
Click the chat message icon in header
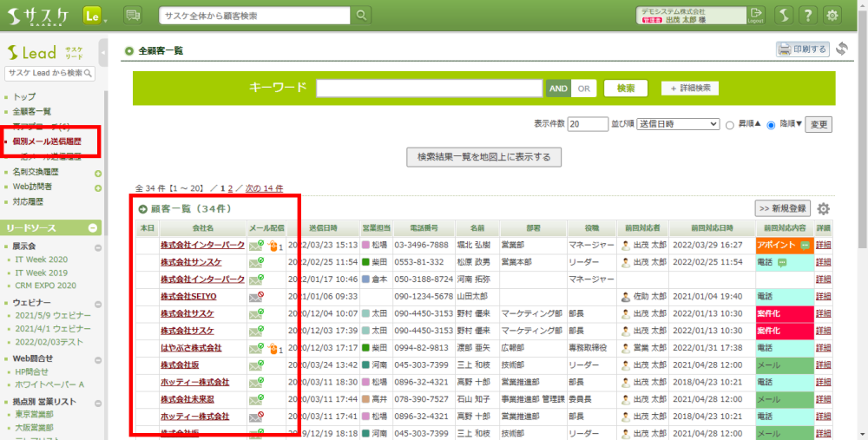click(133, 15)
